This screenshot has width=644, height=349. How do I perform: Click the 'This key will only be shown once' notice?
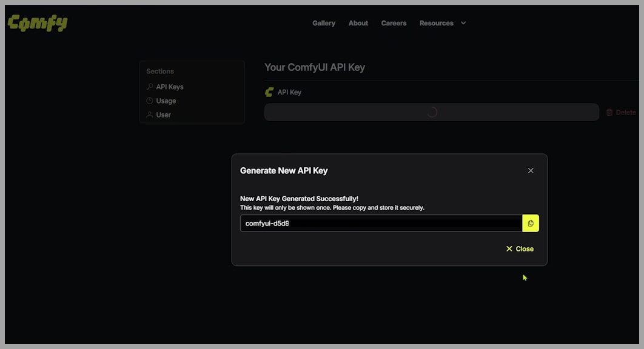click(332, 208)
